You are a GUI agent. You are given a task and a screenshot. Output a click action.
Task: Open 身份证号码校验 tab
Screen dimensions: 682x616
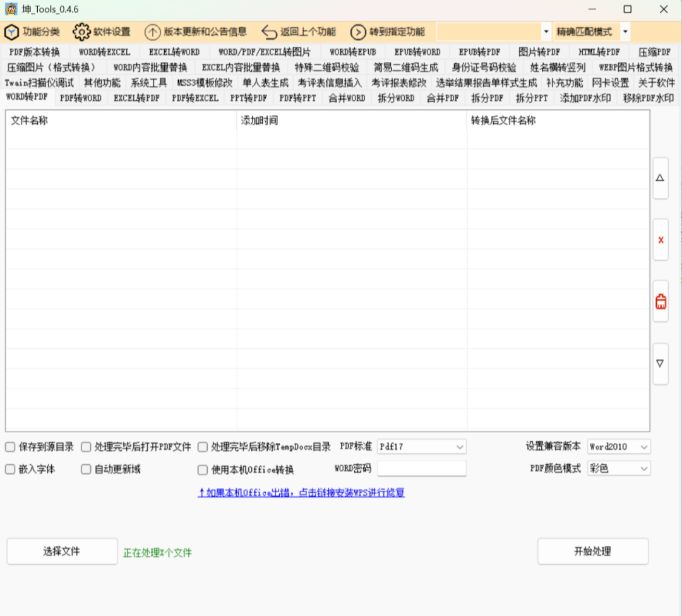[x=484, y=68]
